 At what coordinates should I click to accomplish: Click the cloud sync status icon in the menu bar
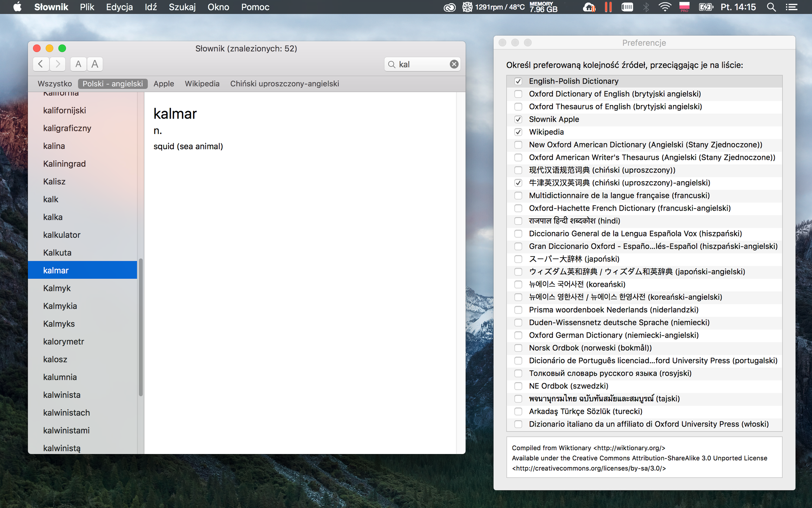point(589,7)
